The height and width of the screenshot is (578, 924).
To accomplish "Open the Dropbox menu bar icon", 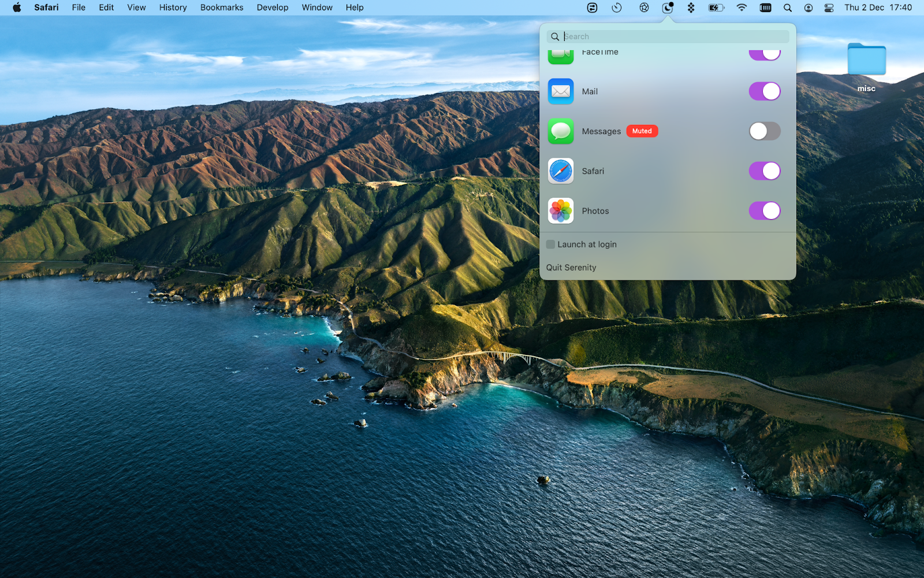I will click(x=691, y=8).
